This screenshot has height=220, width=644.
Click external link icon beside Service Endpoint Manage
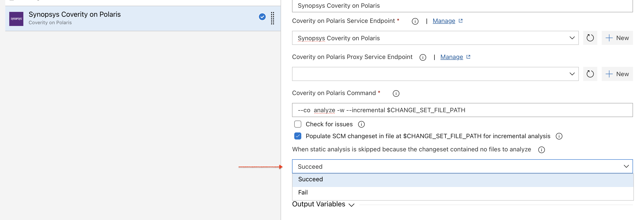[x=461, y=21]
